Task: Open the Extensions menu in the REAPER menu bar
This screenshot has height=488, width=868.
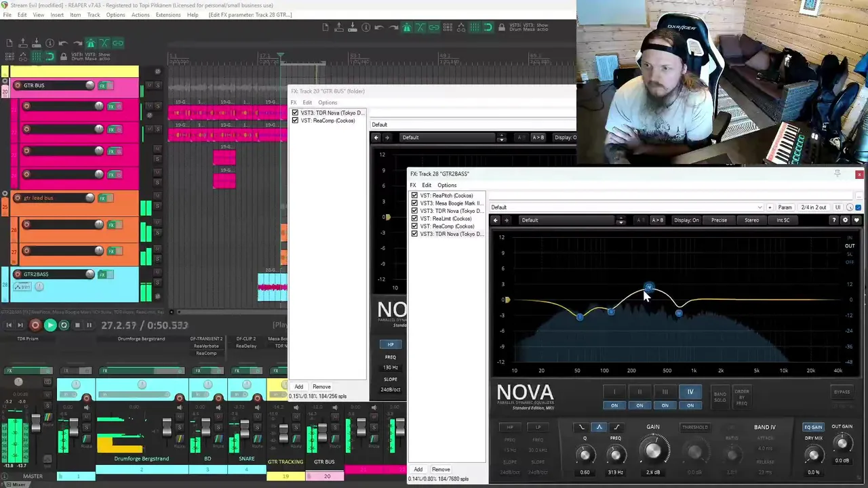Action: [x=168, y=15]
